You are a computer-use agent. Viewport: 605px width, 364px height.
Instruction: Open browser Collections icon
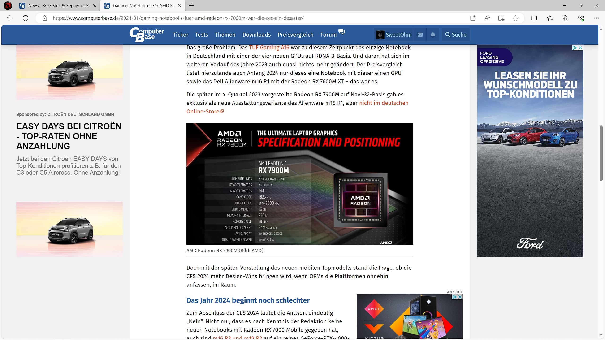pos(565,18)
